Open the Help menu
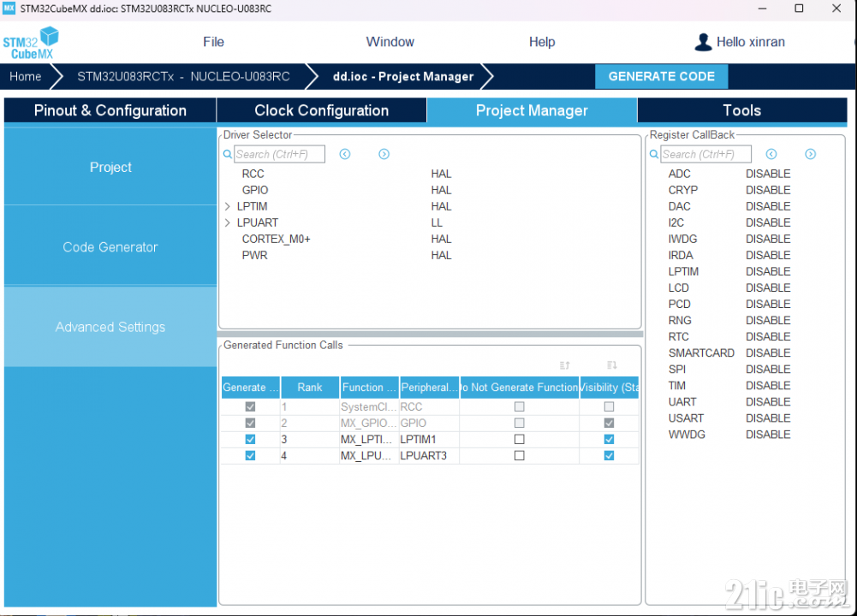The width and height of the screenshot is (857, 616). (x=542, y=42)
